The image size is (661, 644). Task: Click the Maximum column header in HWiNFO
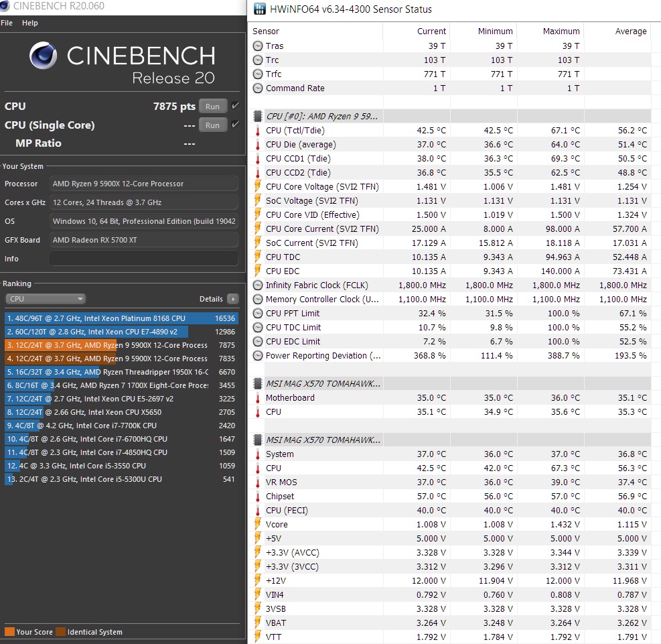click(561, 31)
